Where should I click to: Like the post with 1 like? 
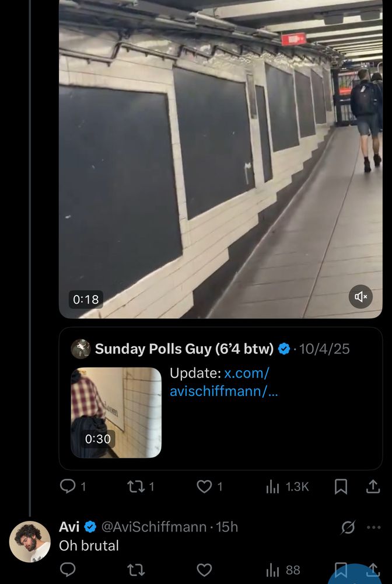204,486
